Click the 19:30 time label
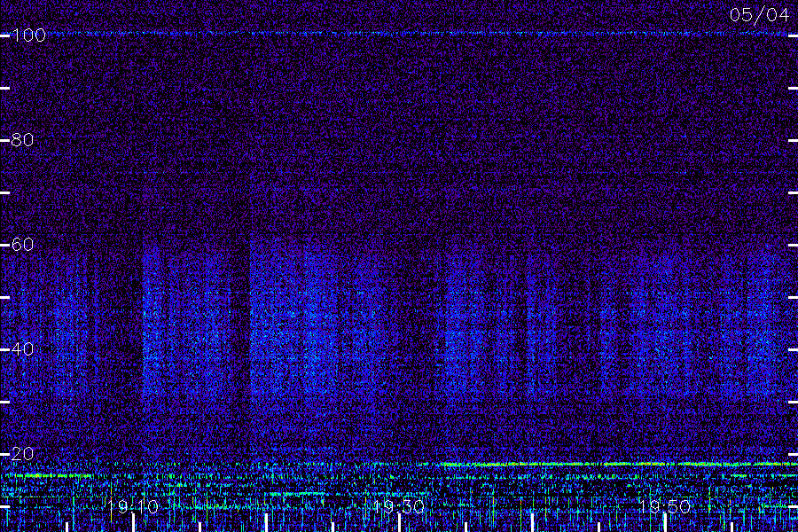798x532 pixels. click(x=398, y=507)
